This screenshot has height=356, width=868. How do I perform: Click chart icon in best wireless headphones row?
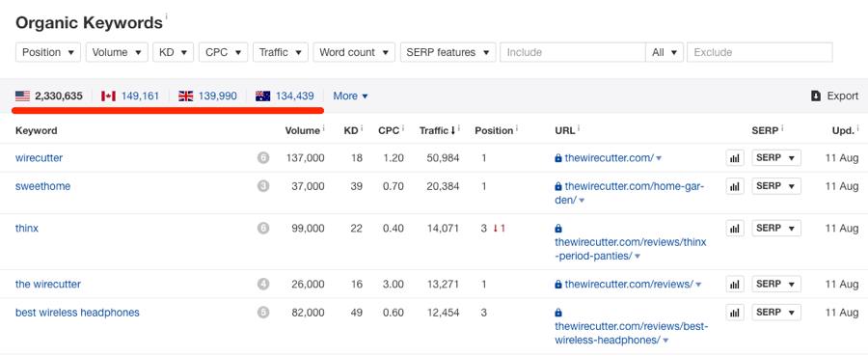click(735, 313)
